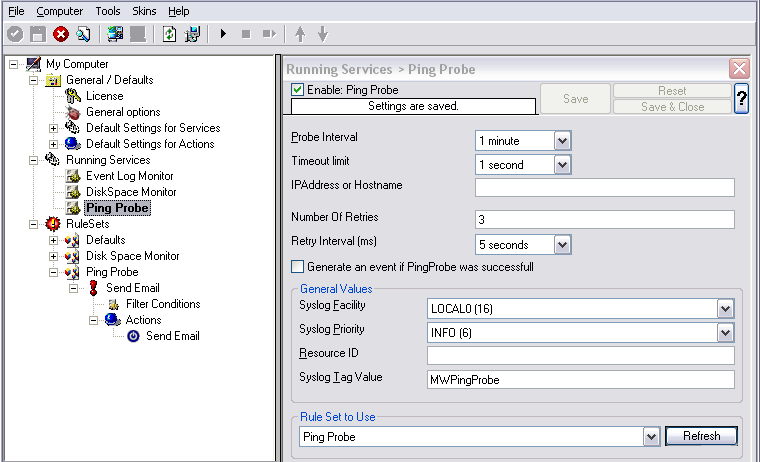The height and width of the screenshot is (462, 760).
Task: Click the down arrow toolbar icon
Action: point(323,34)
